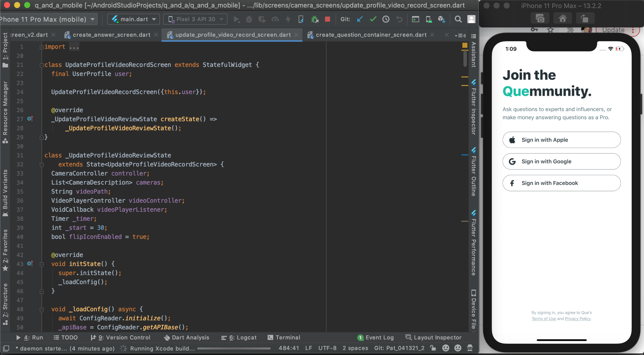Open SDK Manager cube icon
The height and width of the screenshot is (355, 644).
(x=442, y=19)
